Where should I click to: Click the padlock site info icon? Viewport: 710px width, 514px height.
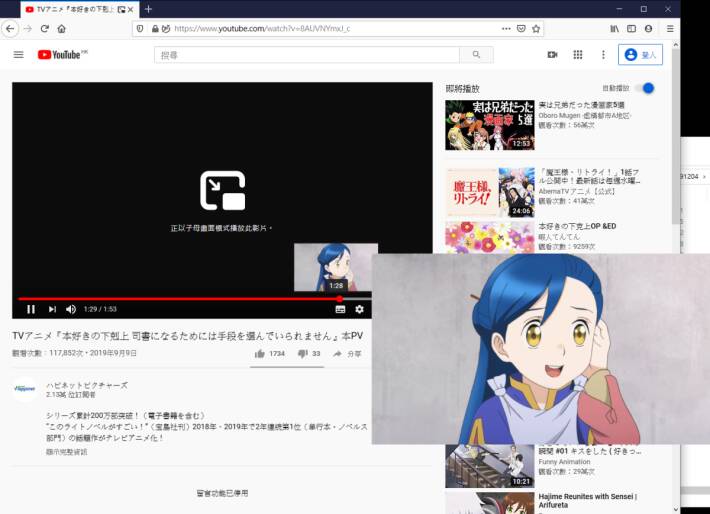tap(155, 29)
